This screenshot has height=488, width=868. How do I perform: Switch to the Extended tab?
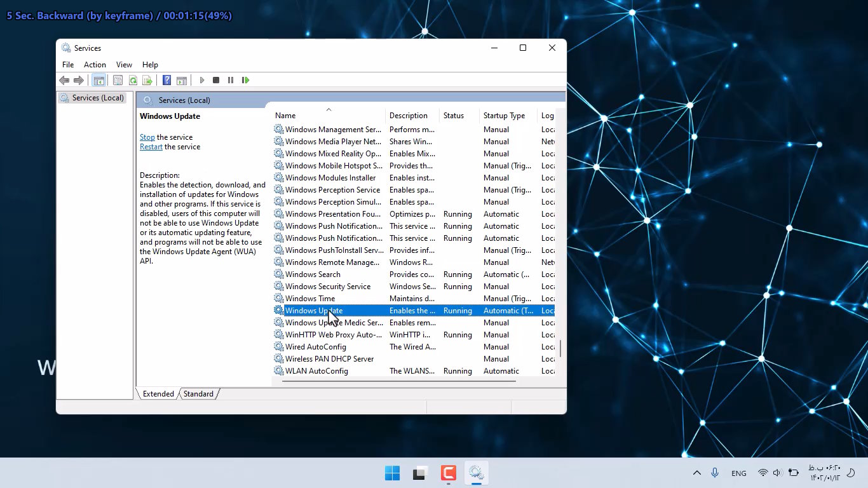tap(158, 394)
